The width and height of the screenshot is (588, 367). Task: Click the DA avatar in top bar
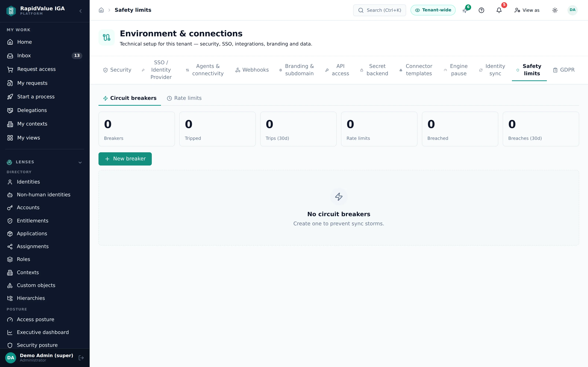[x=572, y=10]
